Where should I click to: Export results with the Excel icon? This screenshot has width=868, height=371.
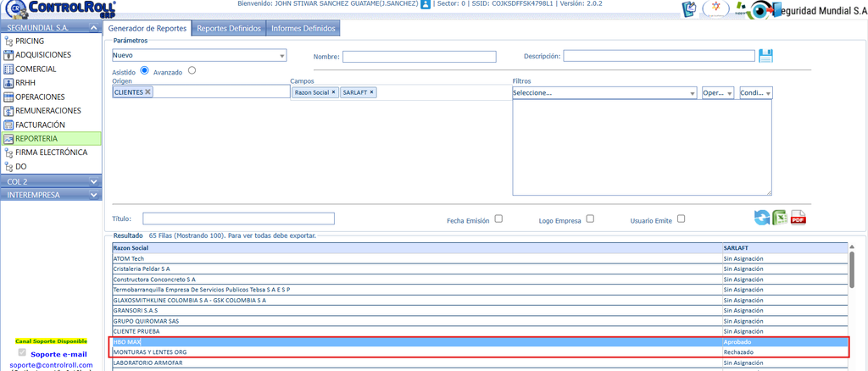781,218
